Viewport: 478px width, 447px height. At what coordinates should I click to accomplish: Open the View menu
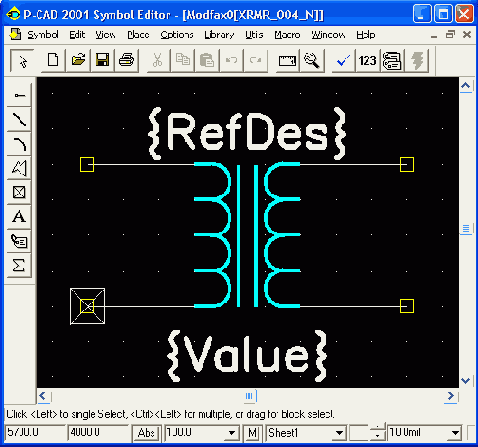pos(105,35)
